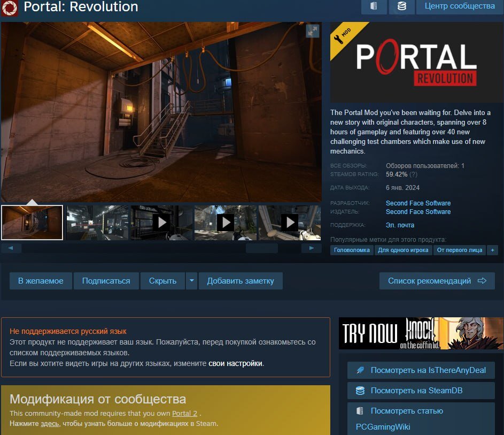Screen dimensions: 504x435
Task: Expand the dropdown arrow next to Скрыть
Action: click(x=191, y=281)
